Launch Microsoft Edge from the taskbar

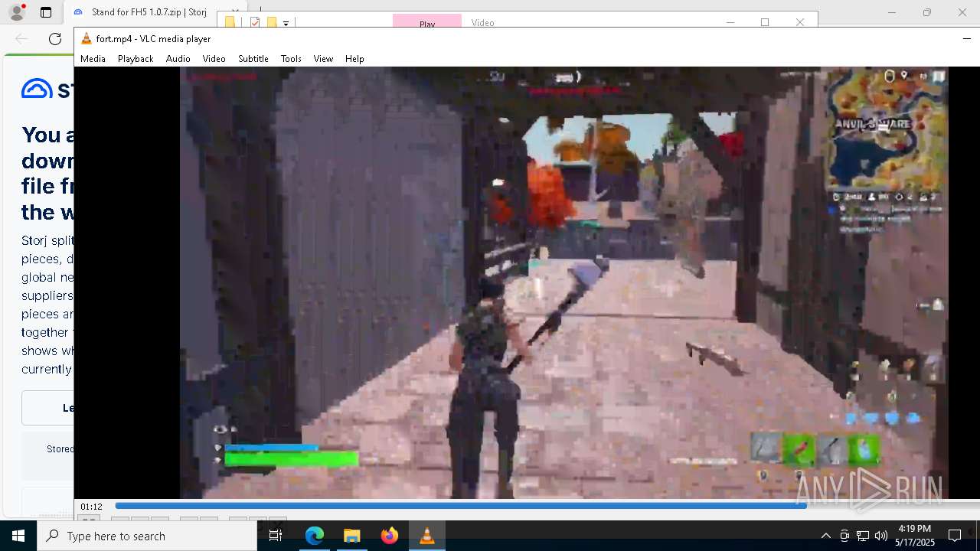tap(314, 536)
